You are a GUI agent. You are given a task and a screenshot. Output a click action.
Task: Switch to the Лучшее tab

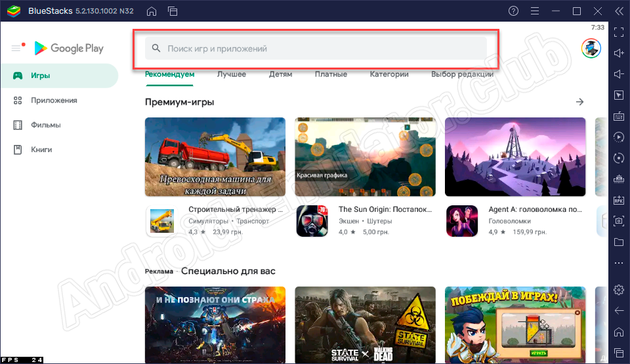pos(232,74)
